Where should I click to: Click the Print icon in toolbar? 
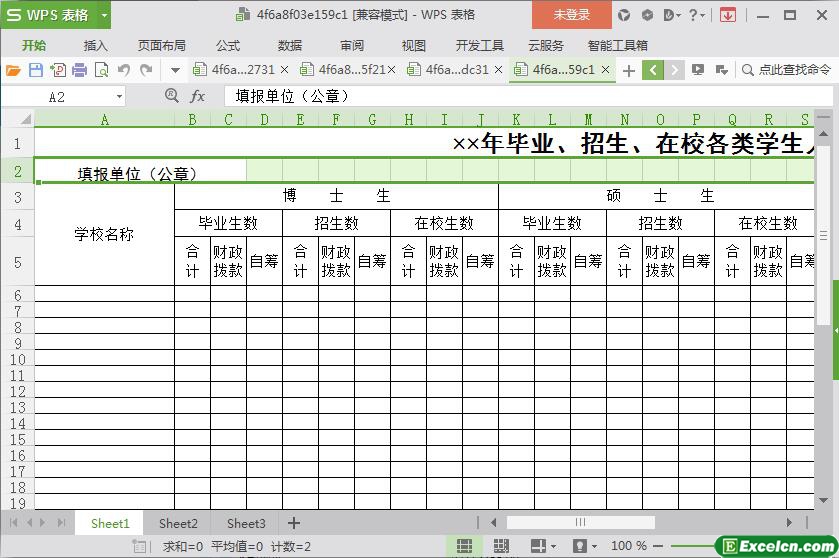pos(79,70)
